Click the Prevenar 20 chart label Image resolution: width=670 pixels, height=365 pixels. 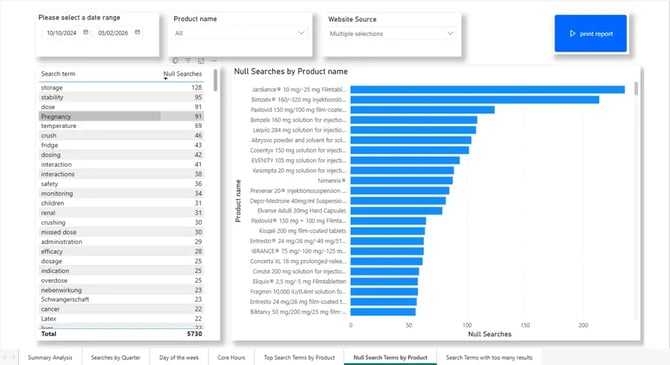point(298,191)
